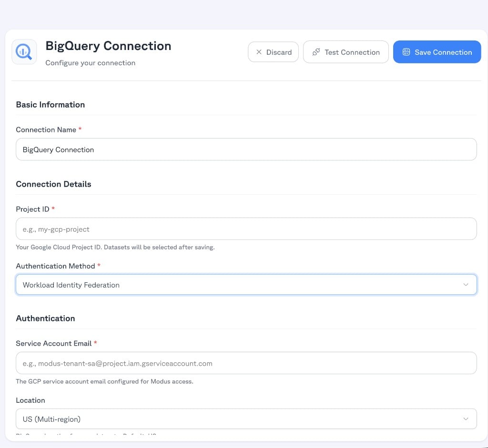The height and width of the screenshot is (448, 488).
Task: Focus the Service Account Email field
Action: pos(246,363)
